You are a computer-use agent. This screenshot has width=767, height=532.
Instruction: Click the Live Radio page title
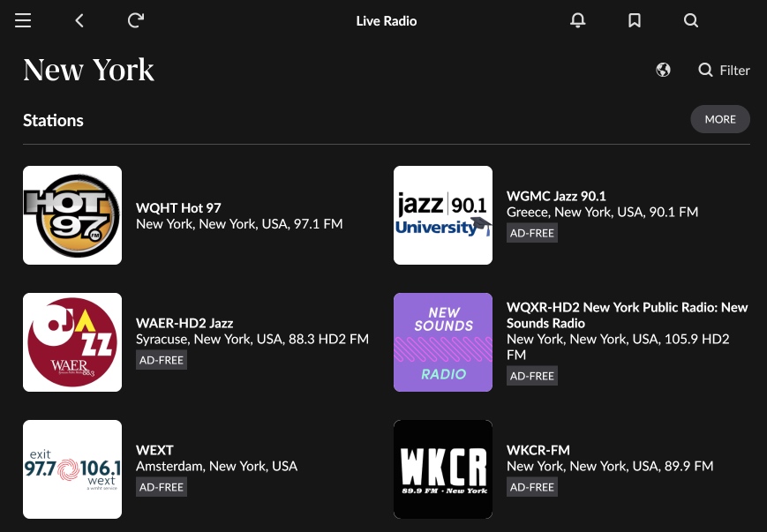click(x=387, y=21)
